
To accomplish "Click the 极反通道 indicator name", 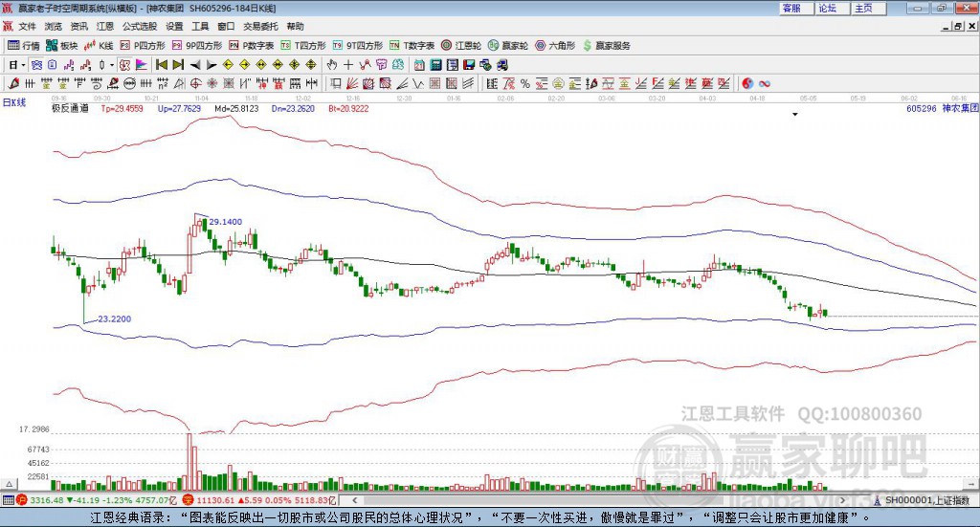I will tap(70, 109).
